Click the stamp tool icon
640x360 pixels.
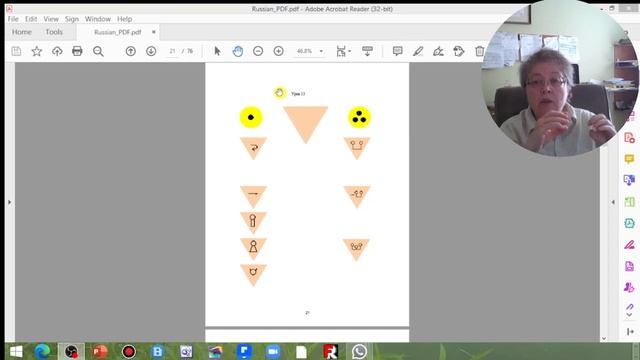pos(459,51)
